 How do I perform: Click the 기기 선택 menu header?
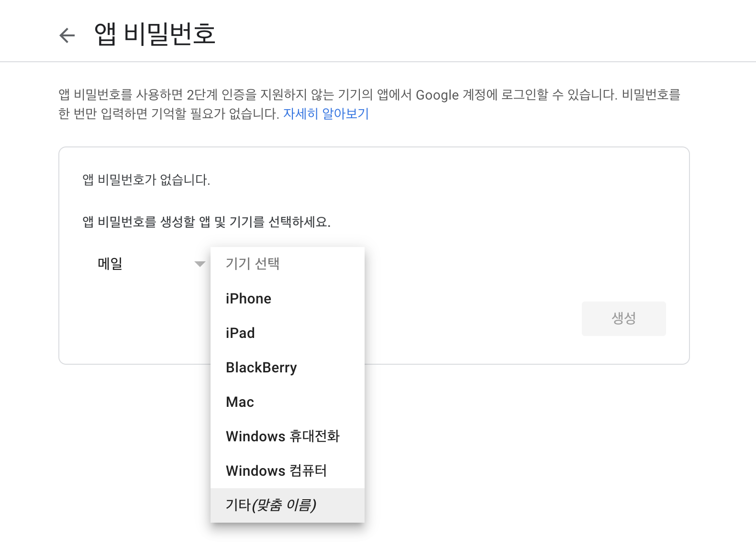tap(288, 264)
